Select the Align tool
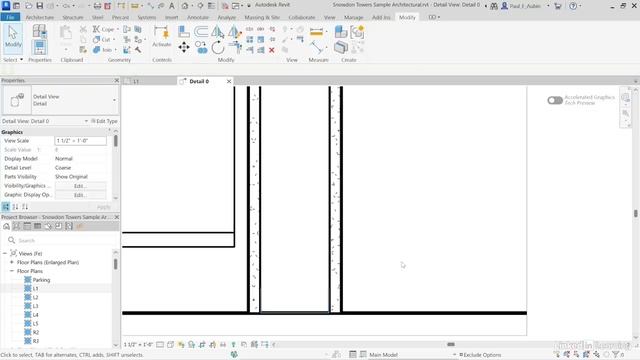This screenshot has height=360, width=640. point(184,32)
